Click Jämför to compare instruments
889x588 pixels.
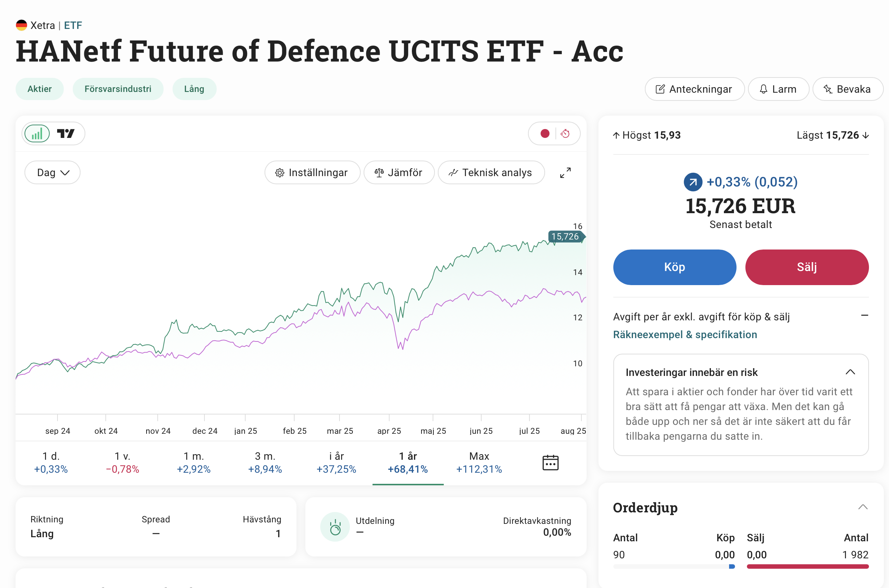(x=398, y=173)
